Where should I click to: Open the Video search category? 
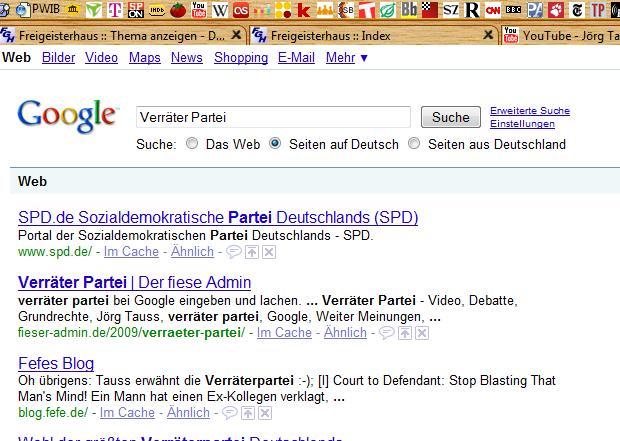click(x=101, y=58)
